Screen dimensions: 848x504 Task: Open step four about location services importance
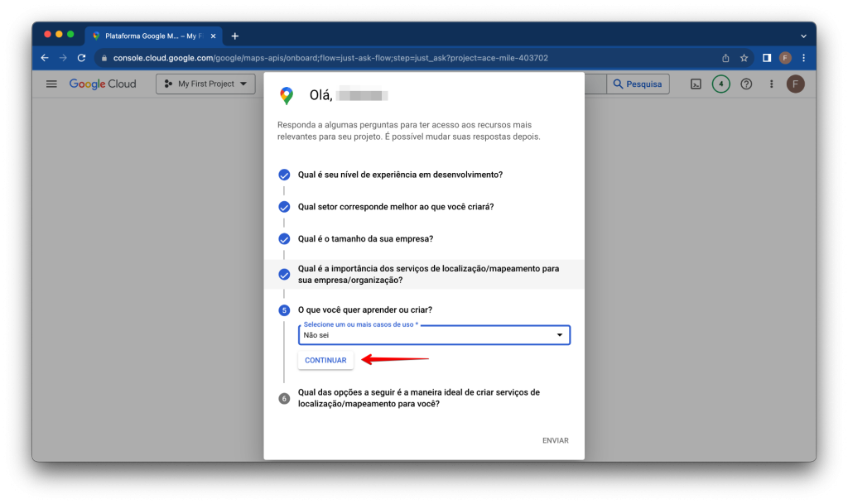424,275
